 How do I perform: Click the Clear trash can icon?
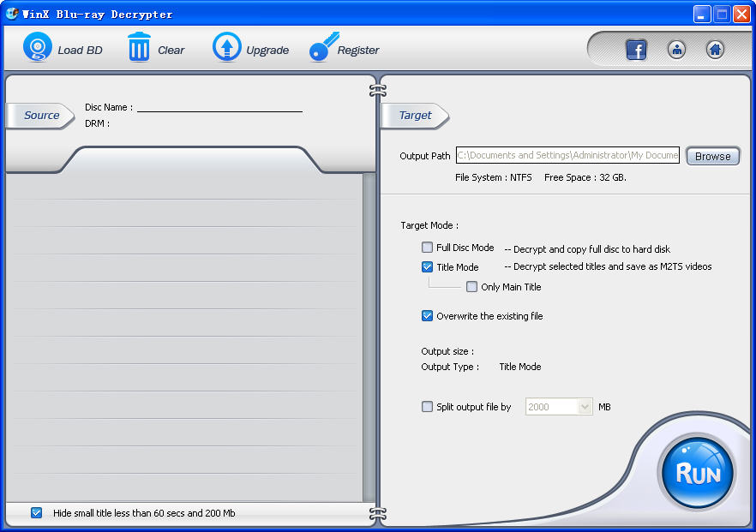[139, 47]
